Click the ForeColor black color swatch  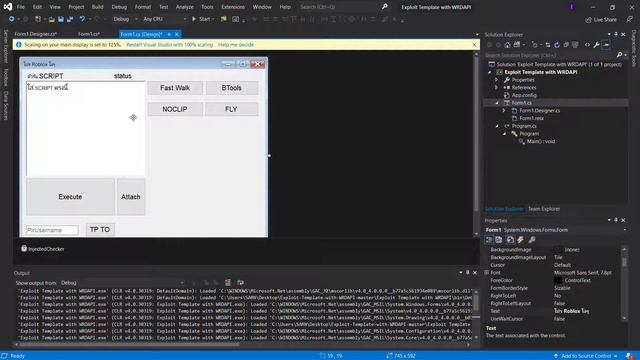(x=558, y=280)
